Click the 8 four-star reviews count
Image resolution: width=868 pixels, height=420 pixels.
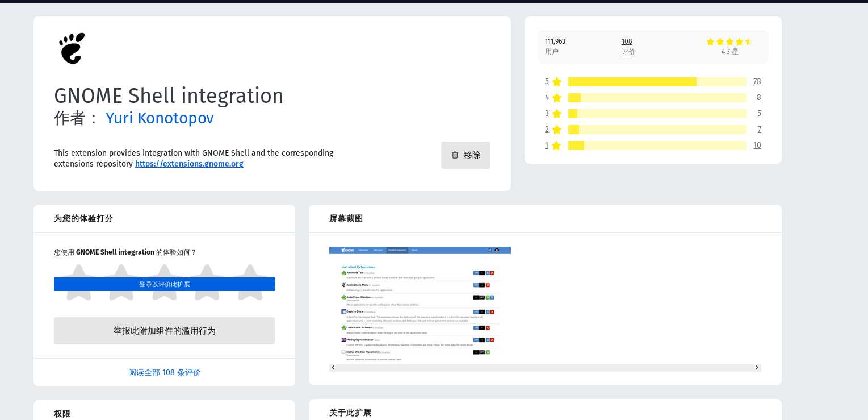758,98
